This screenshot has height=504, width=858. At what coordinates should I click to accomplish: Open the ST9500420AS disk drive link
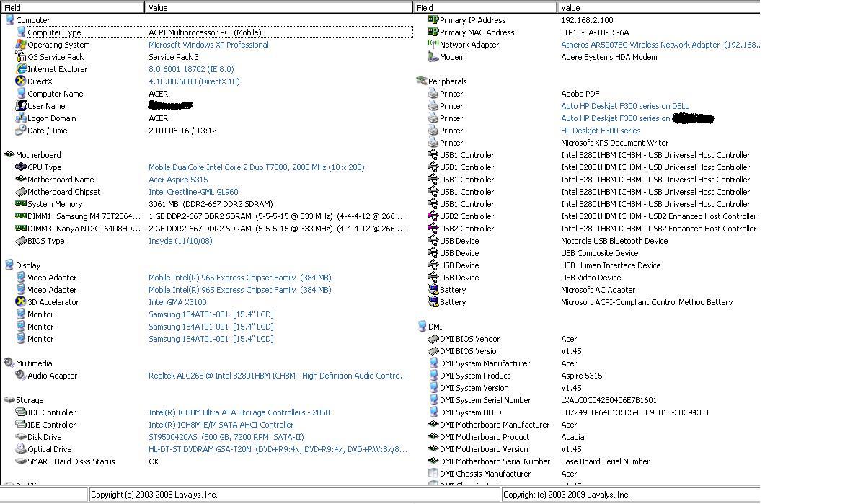pos(226,437)
